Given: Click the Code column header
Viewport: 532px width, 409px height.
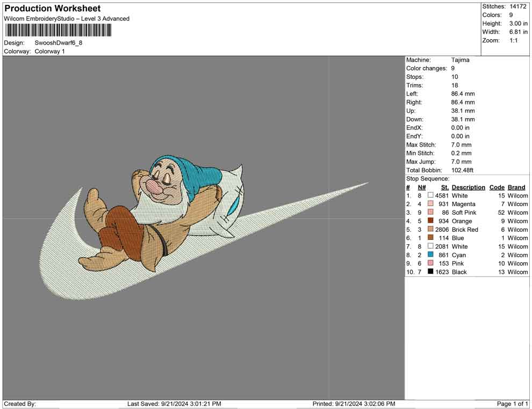Looking at the screenshot, I should point(497,187).
